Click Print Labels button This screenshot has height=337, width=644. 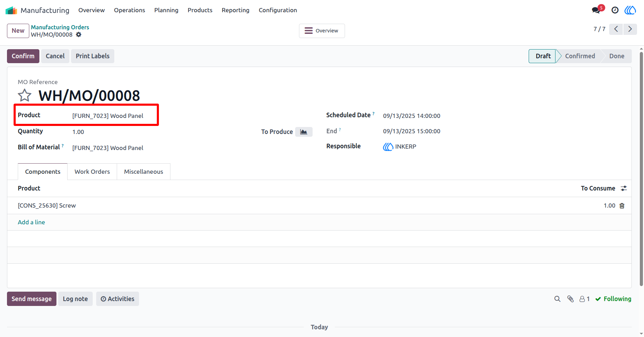coord(93,56)
